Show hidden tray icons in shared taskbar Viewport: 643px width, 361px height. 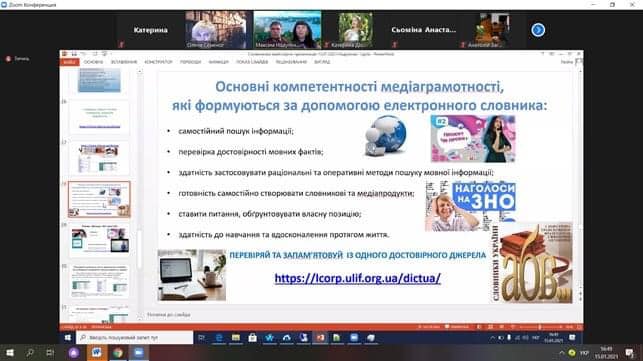[x=492, y=338]
